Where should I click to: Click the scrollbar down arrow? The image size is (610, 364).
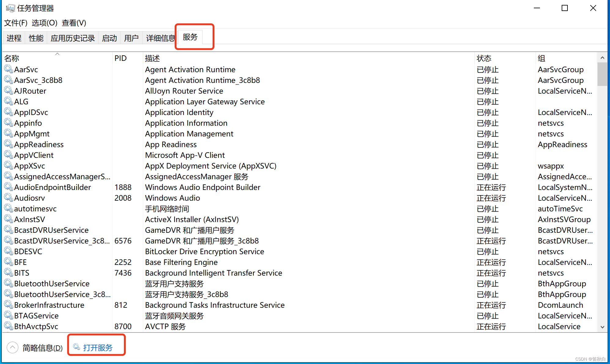(x=602, y=327)
